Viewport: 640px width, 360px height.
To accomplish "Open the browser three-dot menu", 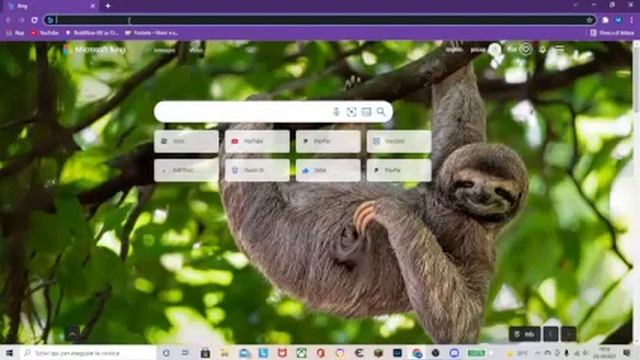I will [x=631, y=20].
